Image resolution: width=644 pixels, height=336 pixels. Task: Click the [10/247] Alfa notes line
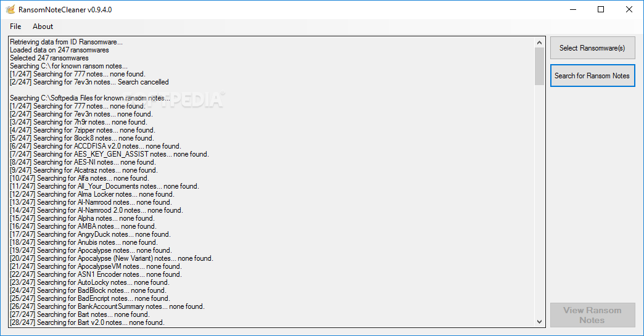[80, 178]
